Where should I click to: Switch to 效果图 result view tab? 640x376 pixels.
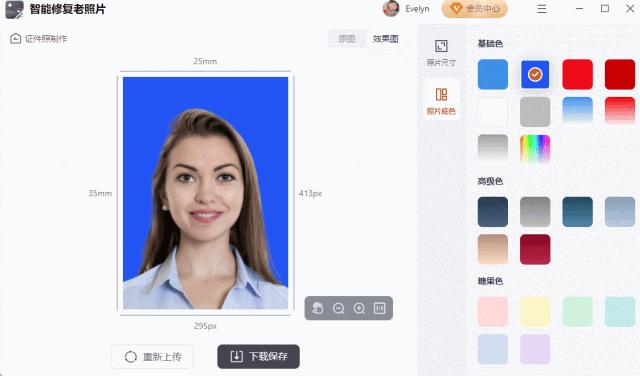385,39
